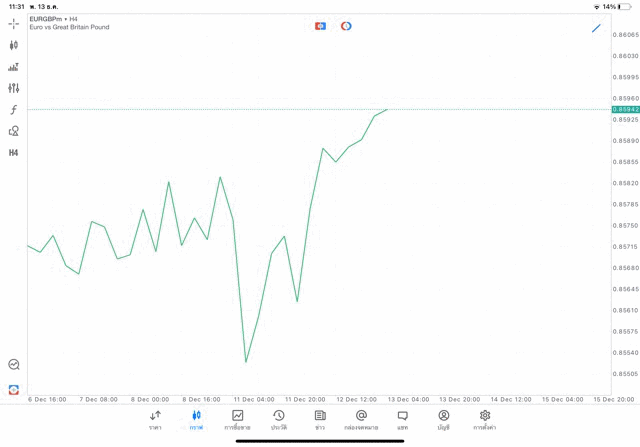Image resolution: width=640 pixels, height=447 pixels.
Task: Click the current price label 0.85942
Action: pos(626,109)
